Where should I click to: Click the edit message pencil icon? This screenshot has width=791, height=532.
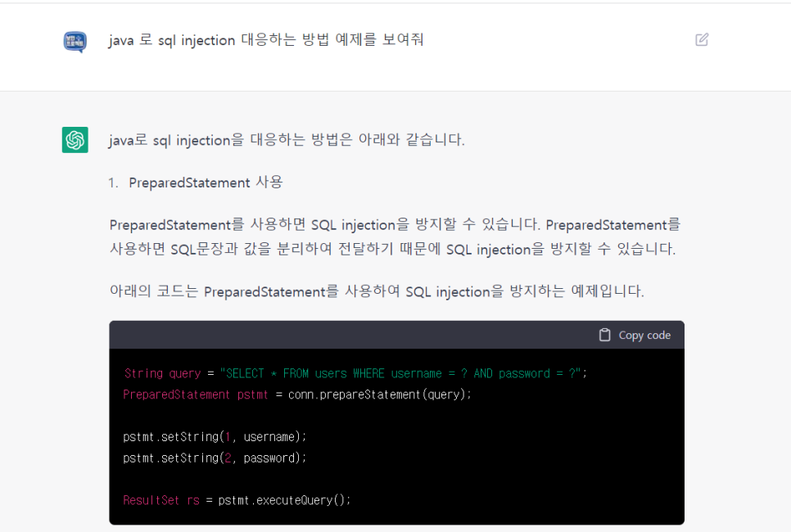[x=702, y=39]
